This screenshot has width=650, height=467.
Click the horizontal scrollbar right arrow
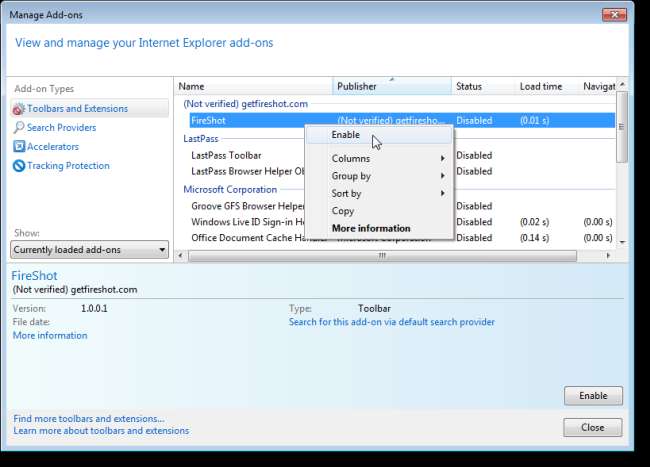coord(609,255)
